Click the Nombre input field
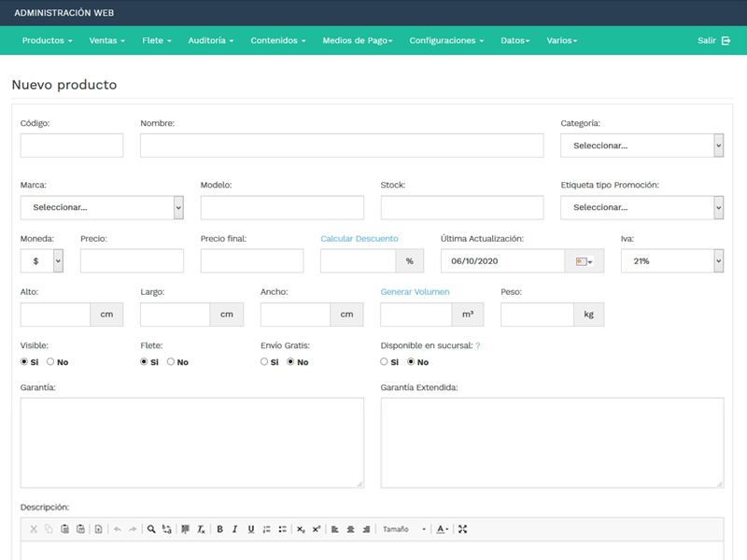This screenshot has width=747, height=560. (x=341, y=146)
